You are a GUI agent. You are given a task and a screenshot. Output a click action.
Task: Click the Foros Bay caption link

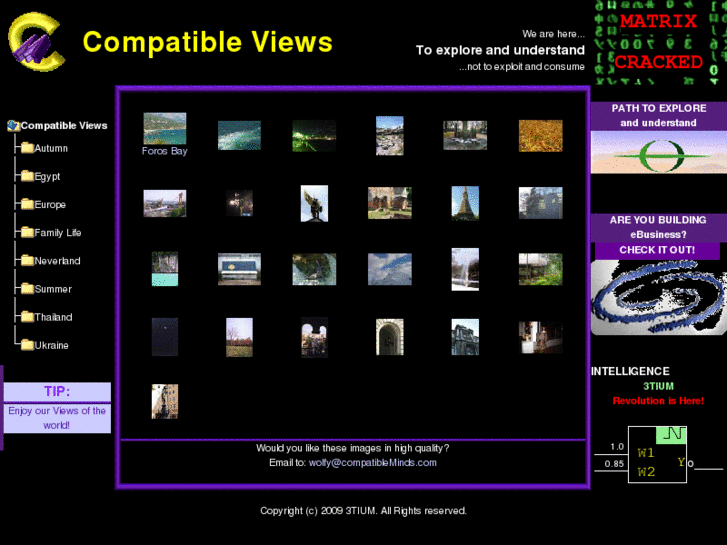(165, 151)
